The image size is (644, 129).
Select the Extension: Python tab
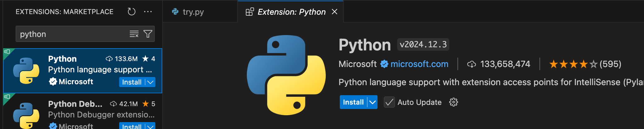[291, 12]
